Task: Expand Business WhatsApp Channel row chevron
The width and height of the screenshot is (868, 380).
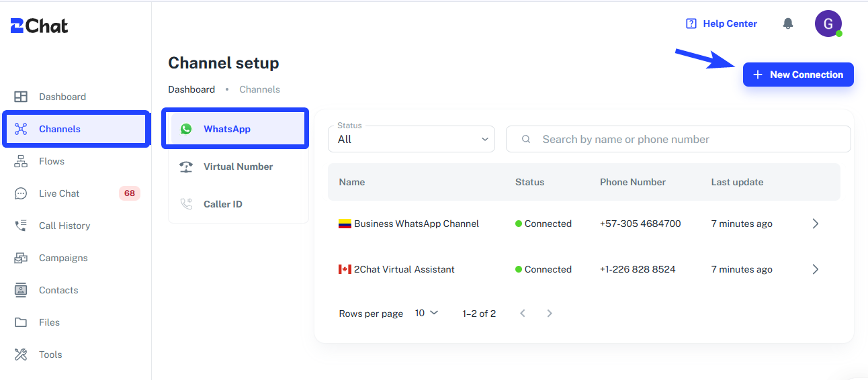Action: pos(816,224)
